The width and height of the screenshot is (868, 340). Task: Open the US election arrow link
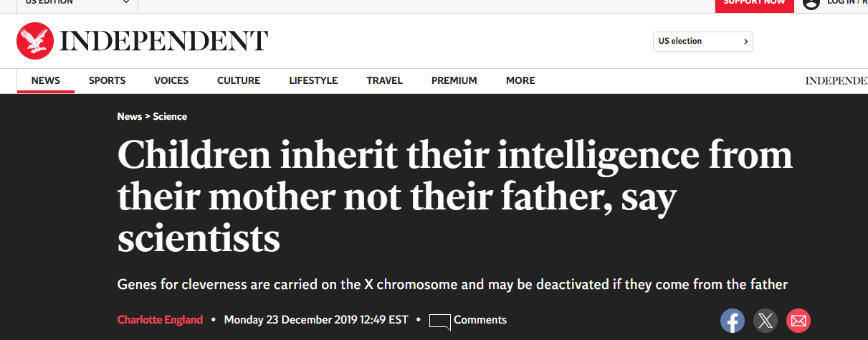coord(745,42)
